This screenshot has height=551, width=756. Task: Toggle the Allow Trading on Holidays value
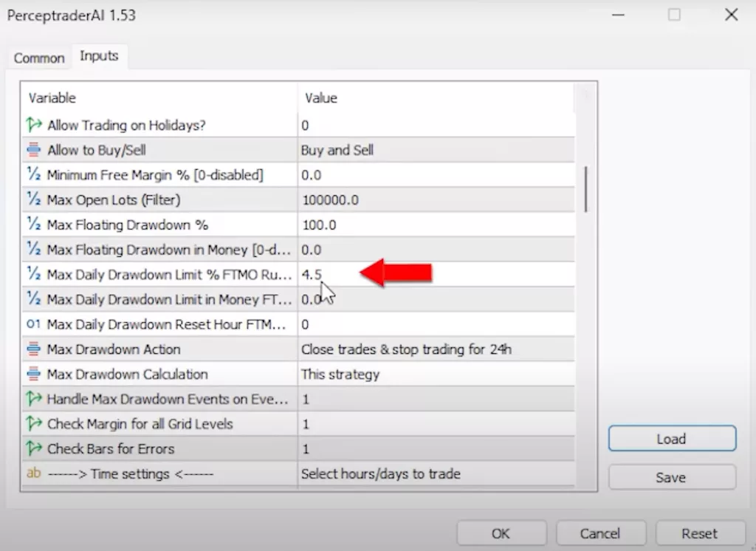click(x=436, y=126)
